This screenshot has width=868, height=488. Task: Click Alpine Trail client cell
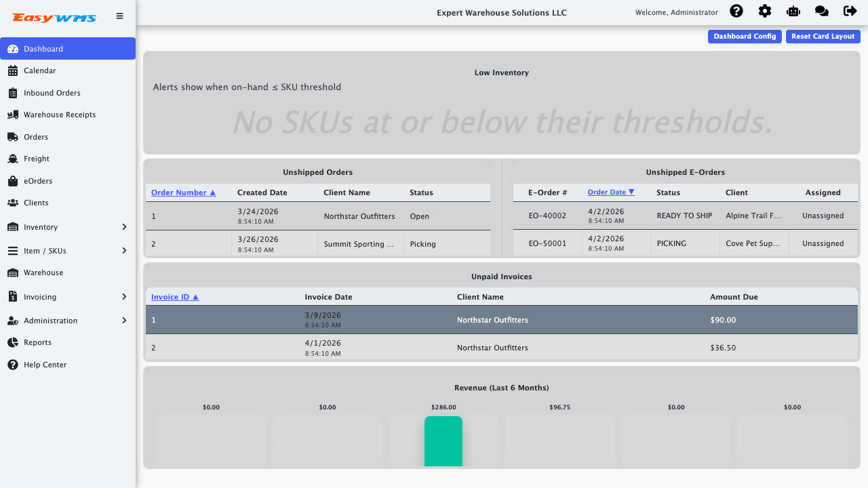click(754, 216)
